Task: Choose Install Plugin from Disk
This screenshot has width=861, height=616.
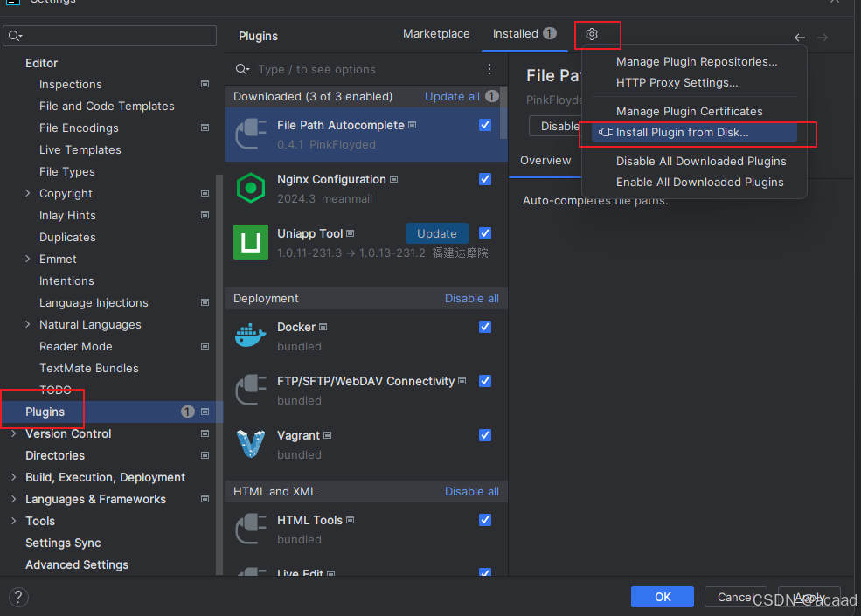Action: click(695, 132)
